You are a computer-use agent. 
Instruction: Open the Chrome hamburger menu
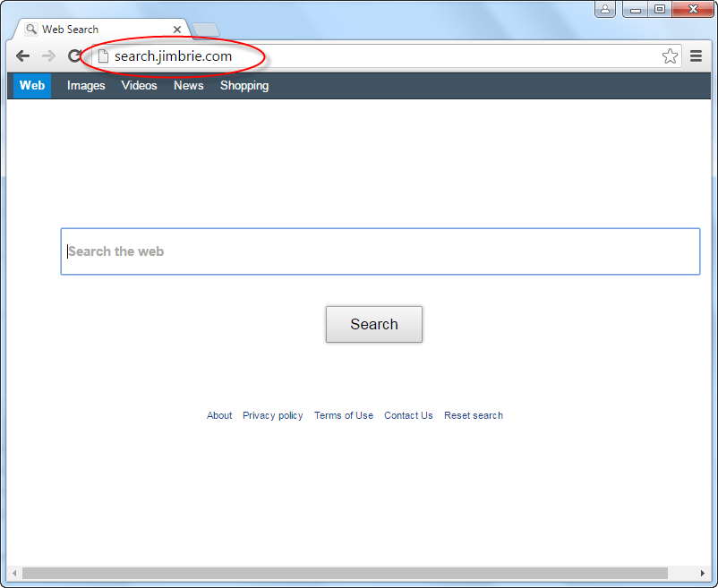tap(696, 56)
